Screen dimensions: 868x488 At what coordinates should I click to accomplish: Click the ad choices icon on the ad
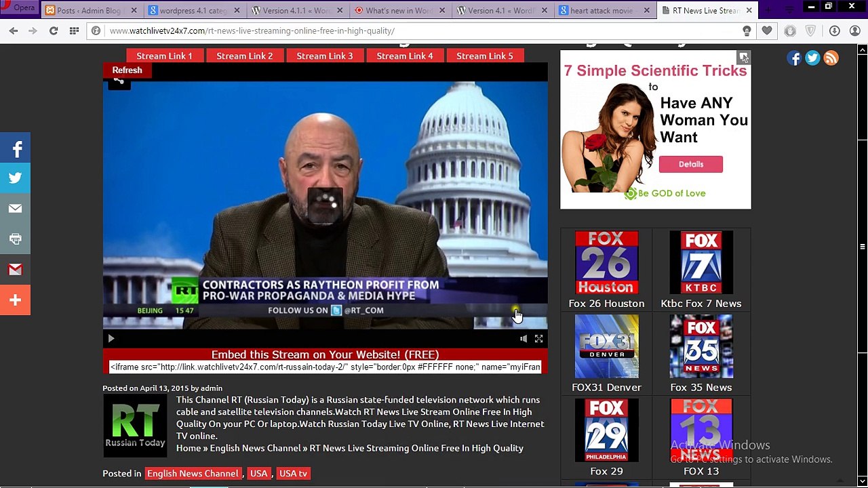[744, 58]
